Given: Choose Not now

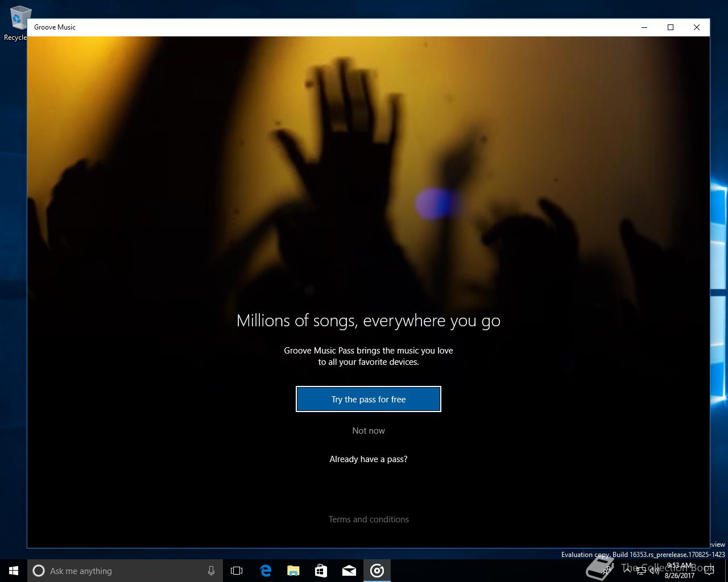Looking at the screenshot, I should click(369, 431).
